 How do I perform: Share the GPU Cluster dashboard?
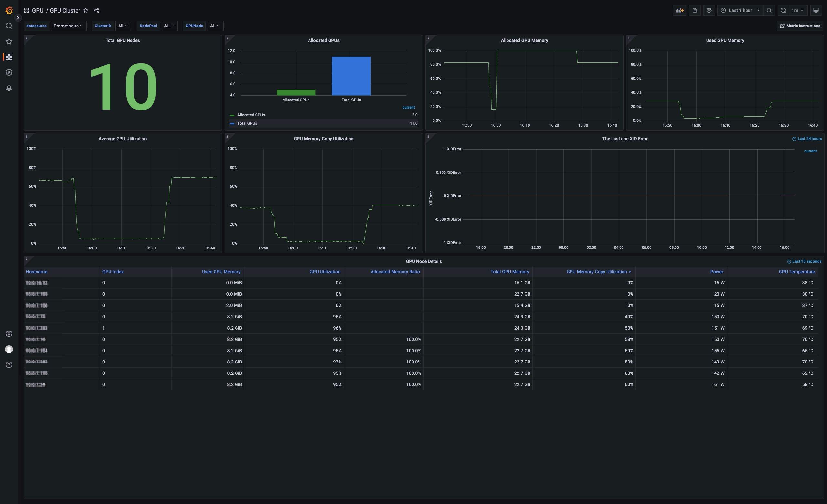97,10
